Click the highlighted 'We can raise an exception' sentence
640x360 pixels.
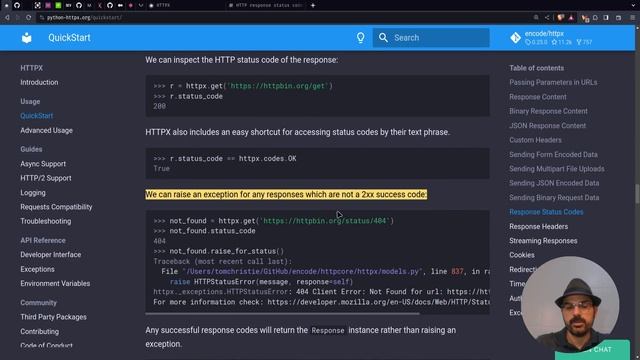click(286, 194)
